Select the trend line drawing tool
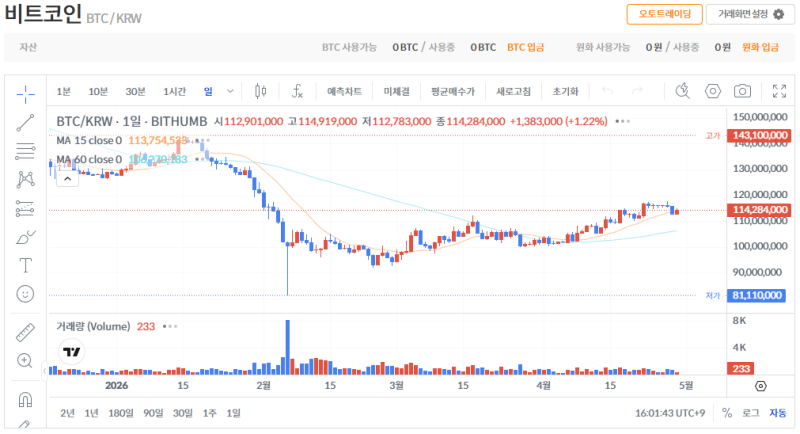800x434 pixels. click(26, 122)
